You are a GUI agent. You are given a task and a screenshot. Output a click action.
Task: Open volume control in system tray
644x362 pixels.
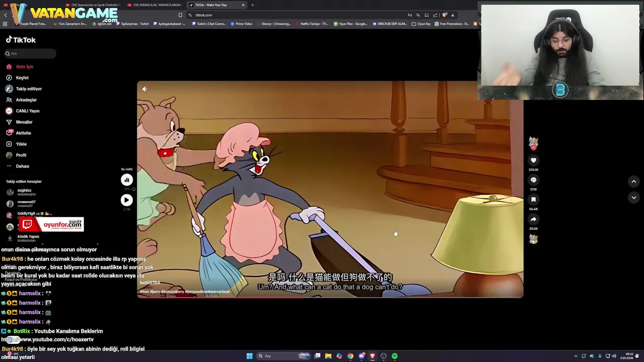click(614, 356)
